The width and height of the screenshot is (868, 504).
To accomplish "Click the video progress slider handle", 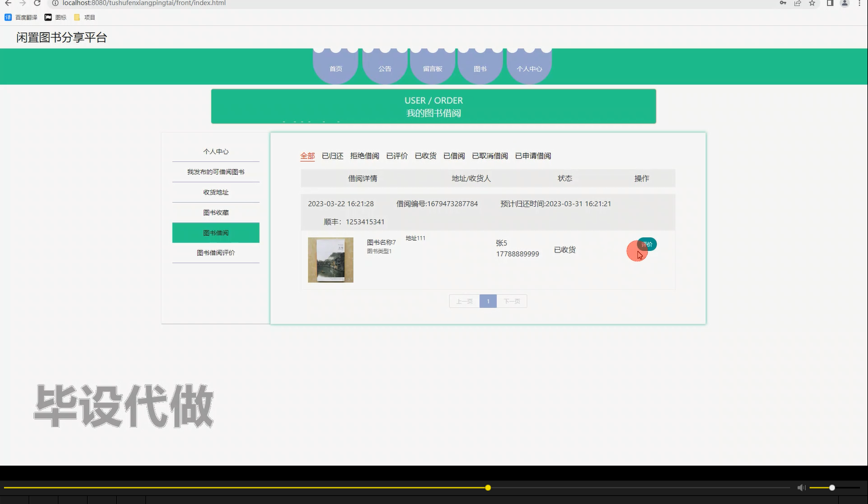I will (x=487, y=487).
